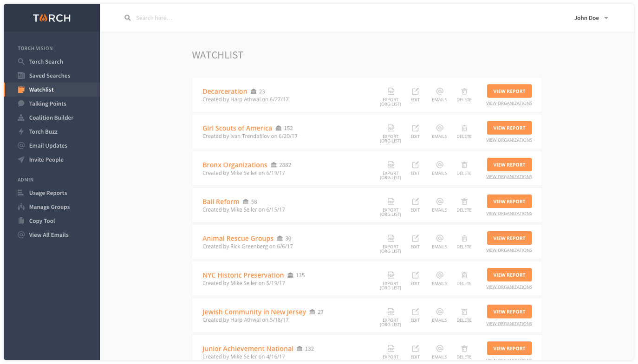
Task: Click the edit icon for Girl Scouts of America
Action: (x=415, y=128)
